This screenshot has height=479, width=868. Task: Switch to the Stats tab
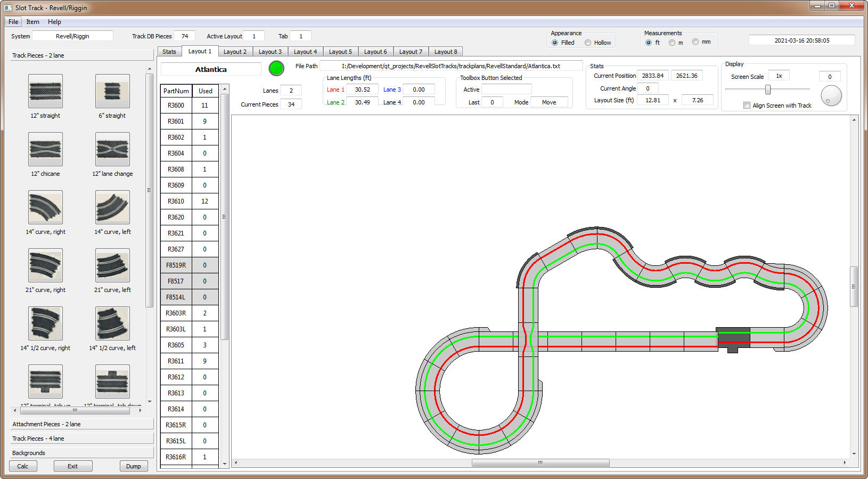coord(169,52)
